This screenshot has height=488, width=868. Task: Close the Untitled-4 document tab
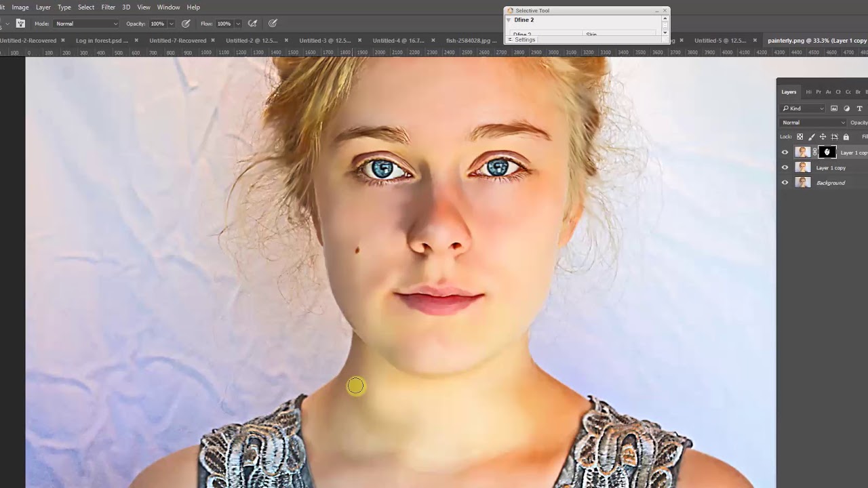tap(433, 41)
